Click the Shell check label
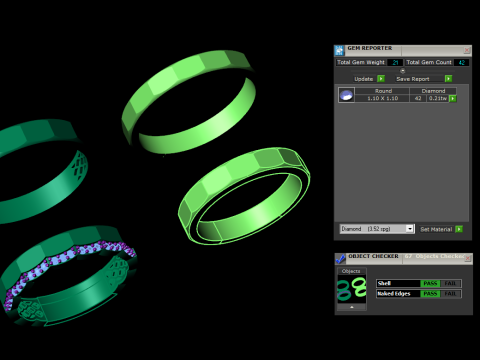This screenshot has height=360, width=480. tap(384, 283)
